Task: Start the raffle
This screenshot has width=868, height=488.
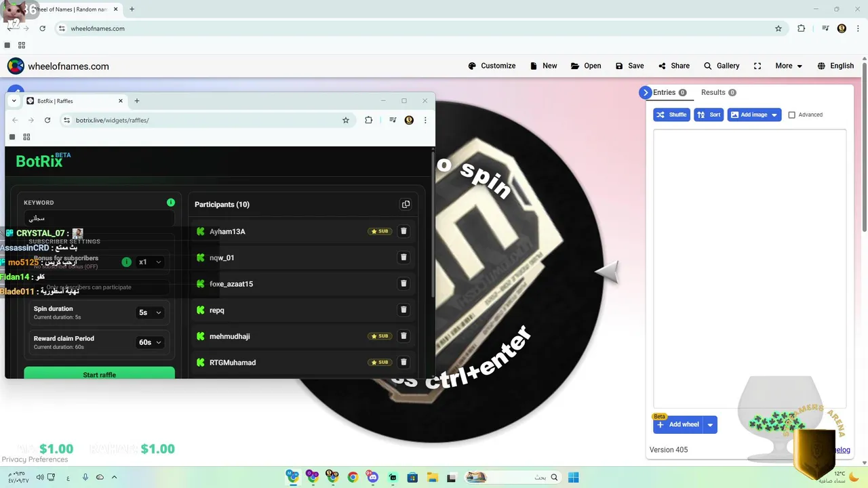Action: pos(100,373)
